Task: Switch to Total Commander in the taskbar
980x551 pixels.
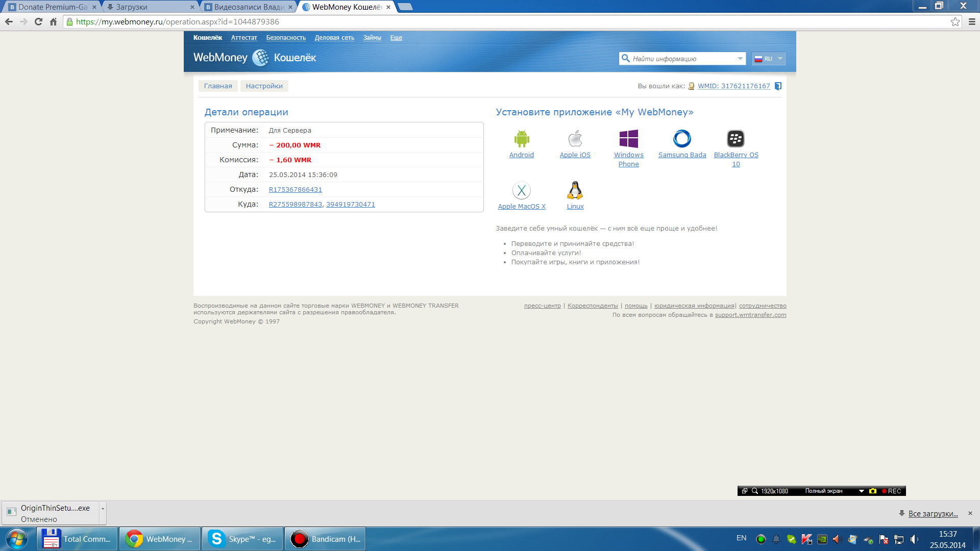Action: 77,539
